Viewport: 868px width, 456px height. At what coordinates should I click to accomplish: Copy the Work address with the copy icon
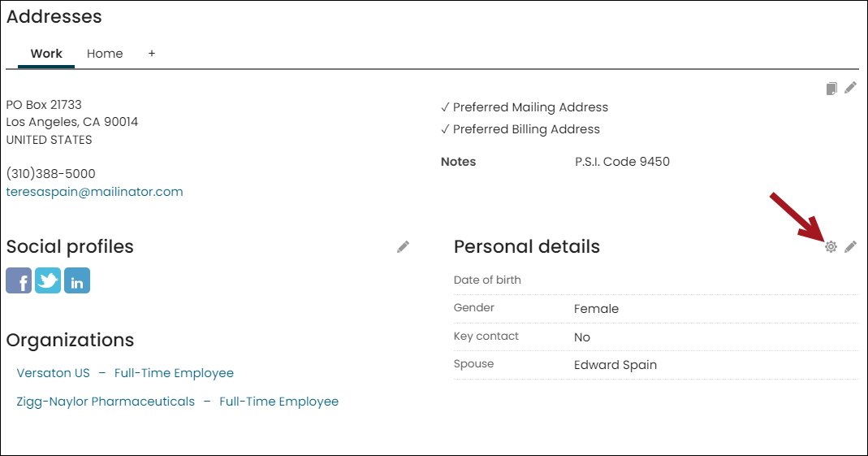[831, 89]
